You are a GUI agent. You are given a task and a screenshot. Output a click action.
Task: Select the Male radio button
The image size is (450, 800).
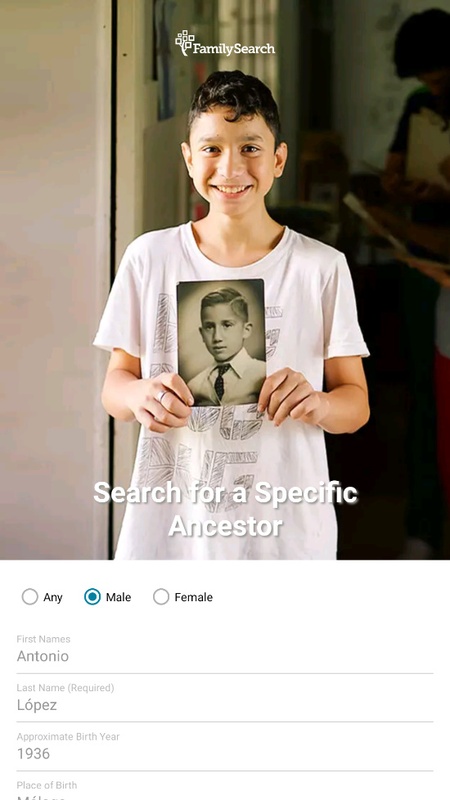click(92, 596)
